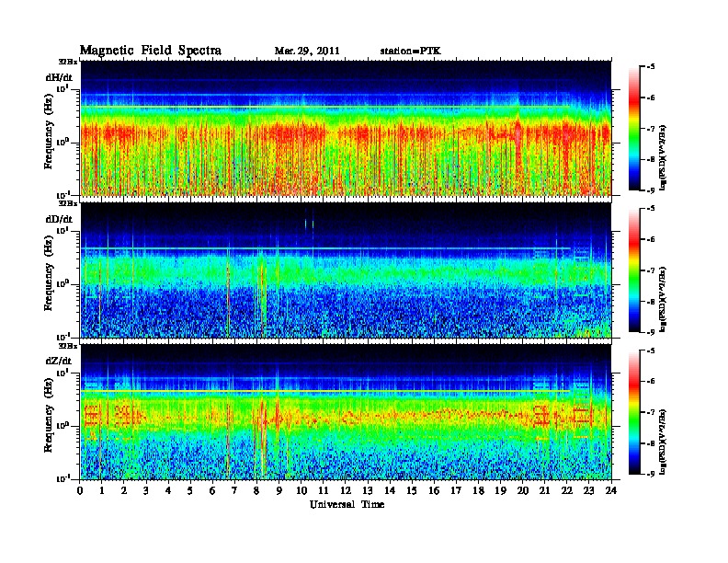This screenshot has width=728, height=563.
Task: Click hour "23" on the time axis
Action: 589,490
